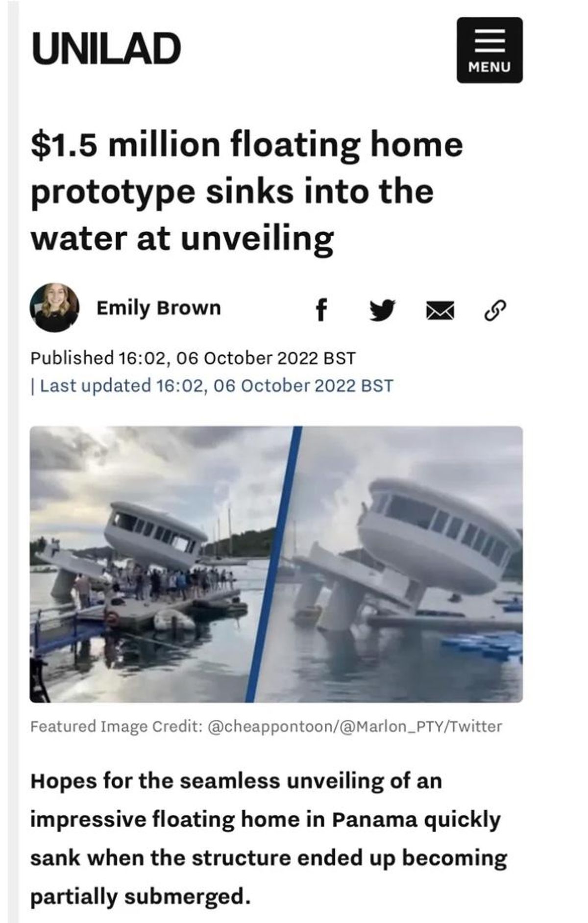Click the blue divider between photos
This screenshot has width=588, height=923.
(273, 564)
